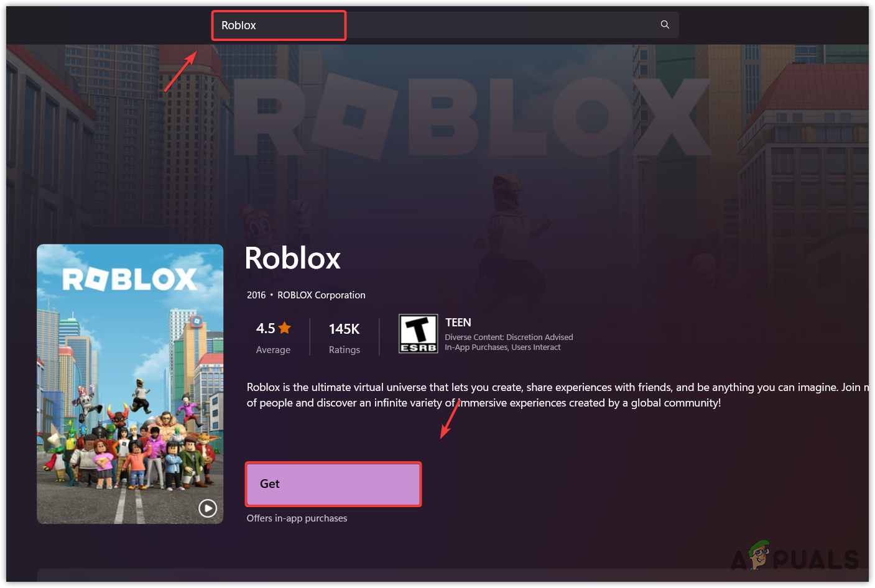Open the ROBLOX Corporation publisher link
The height and width of the screenshot is (588, 875).
coord(322,295)
